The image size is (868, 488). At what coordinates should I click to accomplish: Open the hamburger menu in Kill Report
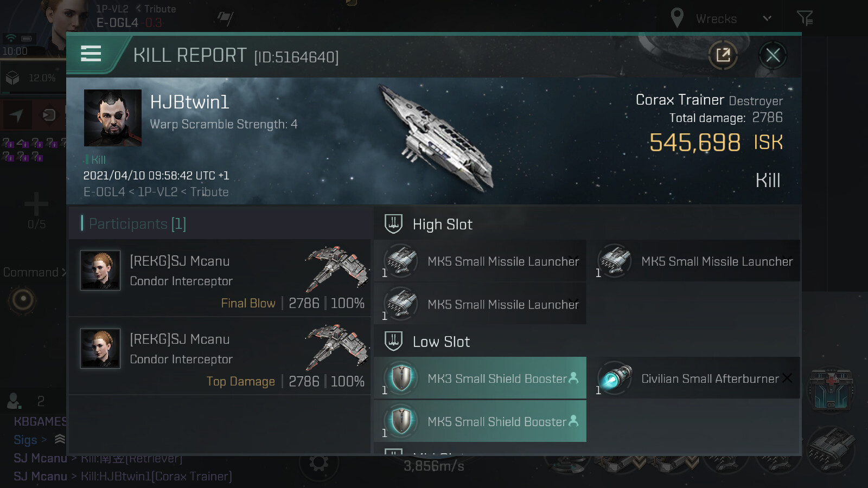pyautogui.click(x=91, y=54)
